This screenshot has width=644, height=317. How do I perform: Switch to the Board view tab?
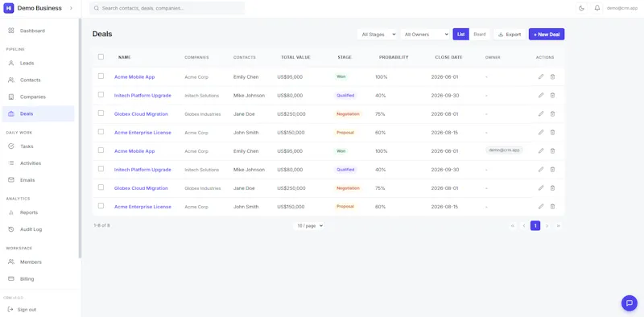[x=479, y=35]
